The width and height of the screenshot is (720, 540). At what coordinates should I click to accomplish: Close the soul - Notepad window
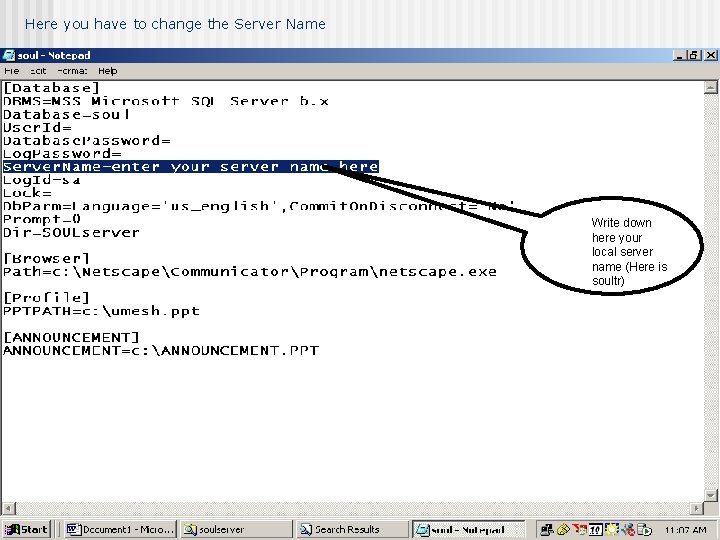tap(710, 56)
